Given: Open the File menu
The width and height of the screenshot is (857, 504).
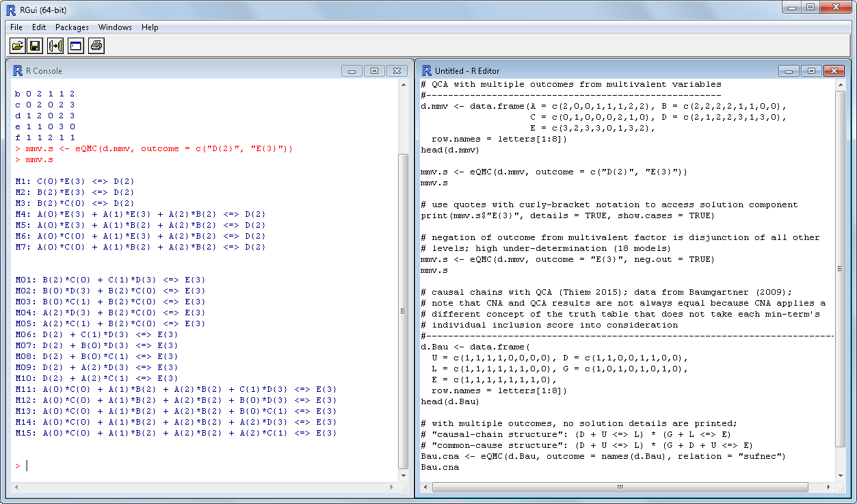Looking at the screenshot, I should point(16,27).
